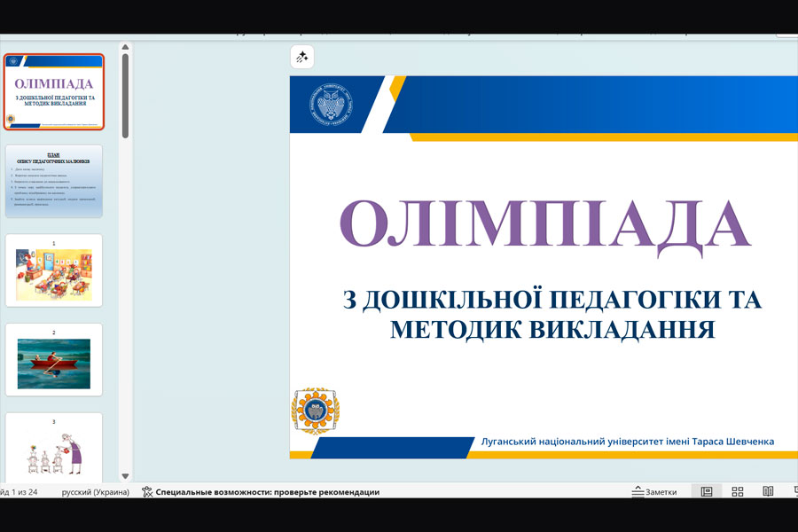Switch to Normal view in status bar
798x532 pixels.
707,491
